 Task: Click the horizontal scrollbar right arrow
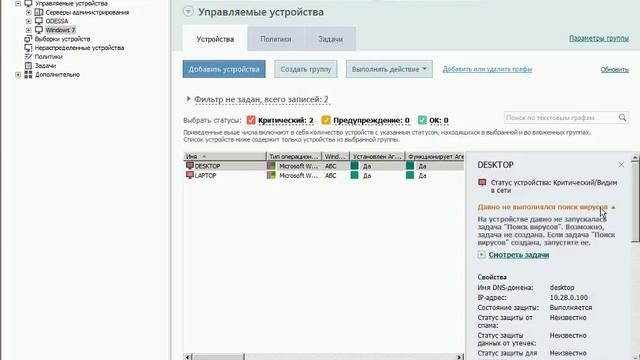click(x=460, y=357)
